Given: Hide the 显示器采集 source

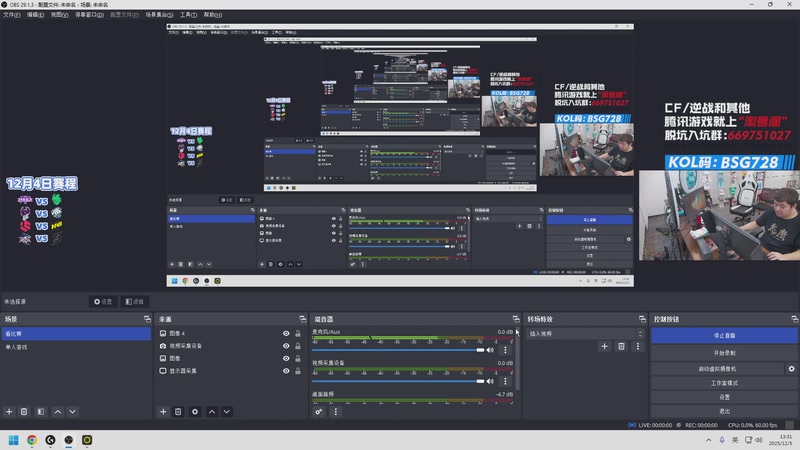Looking at the screenshot, I should pos(286,371).
